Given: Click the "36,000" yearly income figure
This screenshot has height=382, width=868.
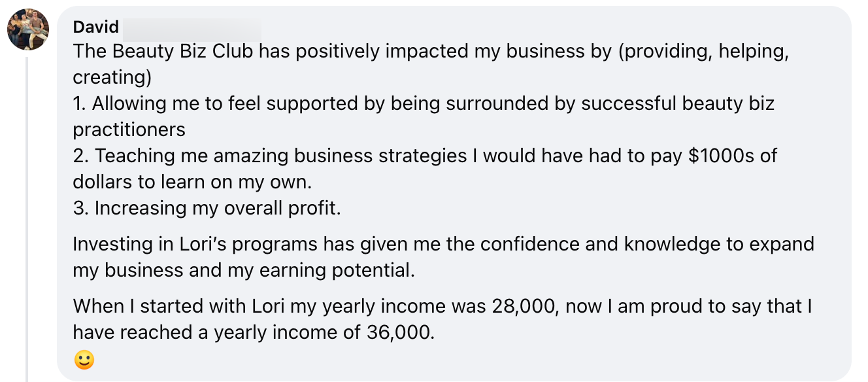Looking at the screenshot, I should tap(397, 332).
